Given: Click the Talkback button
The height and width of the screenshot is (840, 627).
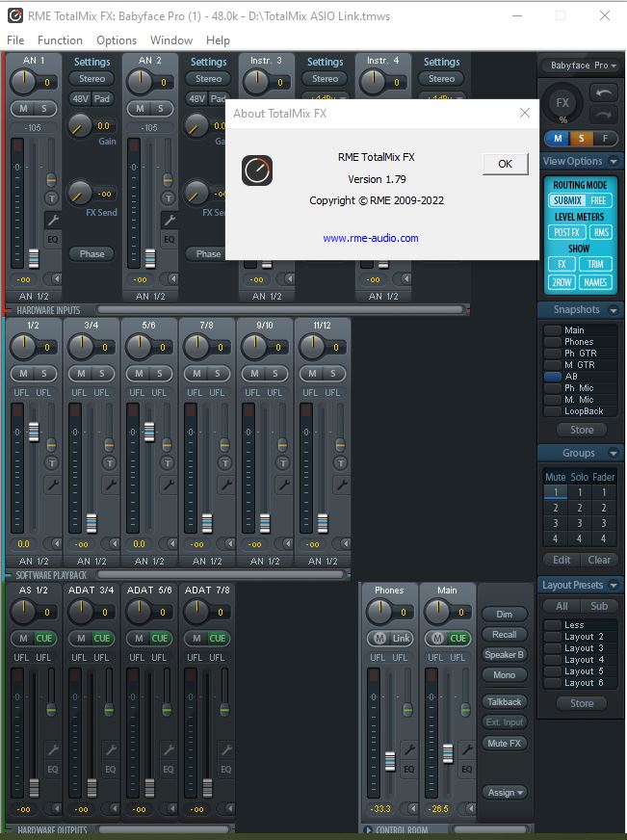Looking at the screenshot, I should (505, 702).
